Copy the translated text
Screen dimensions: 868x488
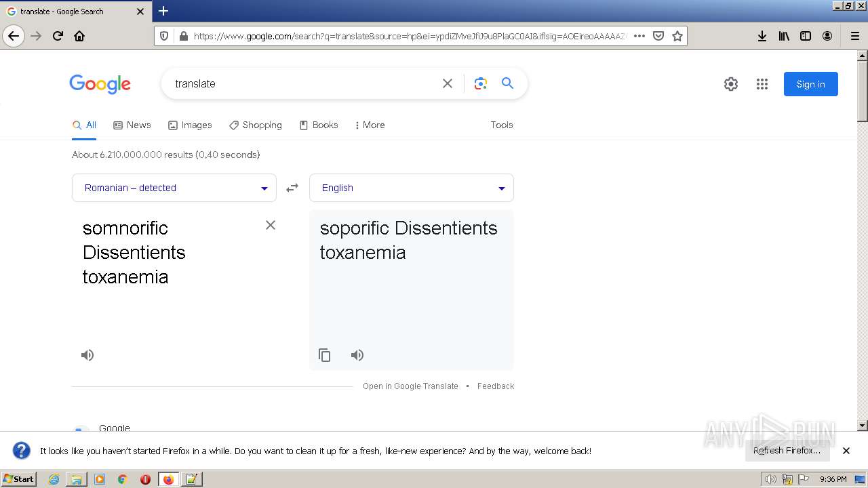click(325, 355)
